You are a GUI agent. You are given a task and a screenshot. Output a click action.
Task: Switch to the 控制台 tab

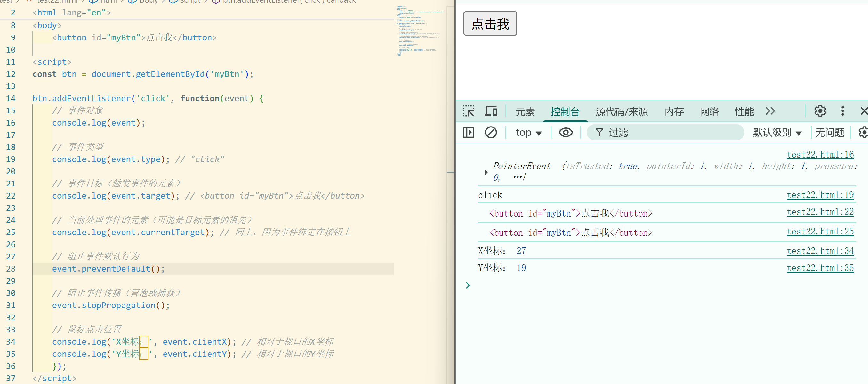565,111
